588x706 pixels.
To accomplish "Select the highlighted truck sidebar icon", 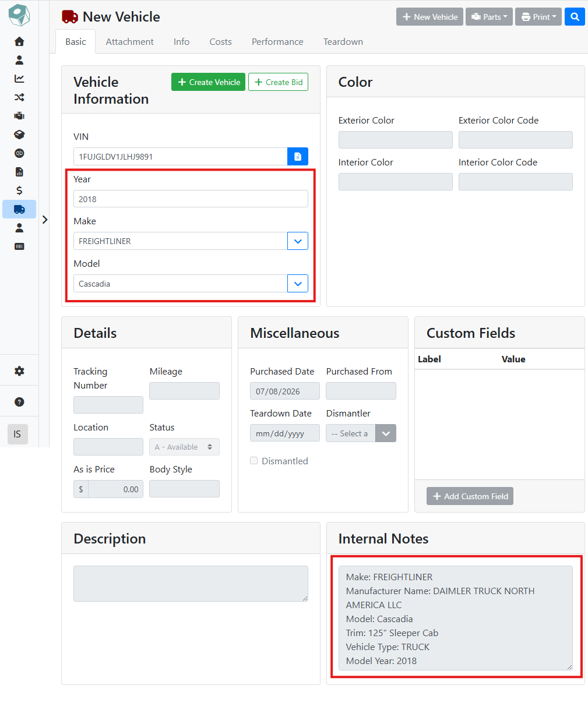I will 19,209.
